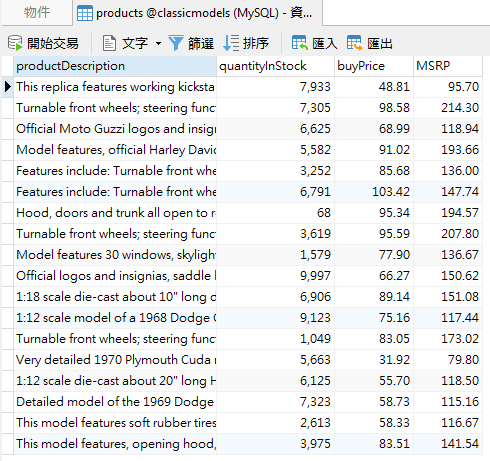Screen dimensions: 490x461
Task: Click the products table icon in tab
Action: tap(85, 13)
